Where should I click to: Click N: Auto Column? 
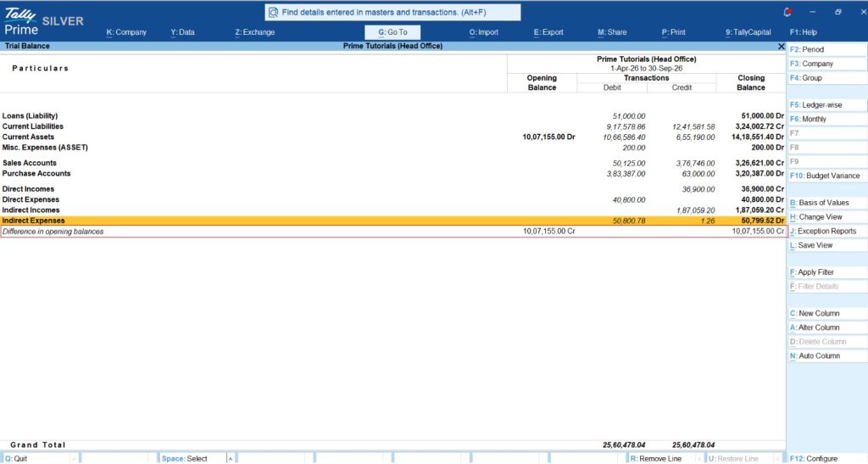(827, 356)
